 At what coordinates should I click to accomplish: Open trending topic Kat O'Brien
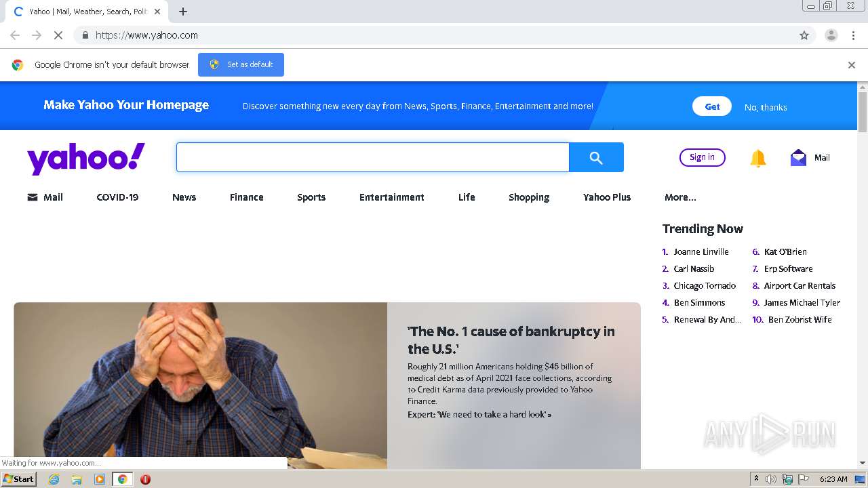785,251
